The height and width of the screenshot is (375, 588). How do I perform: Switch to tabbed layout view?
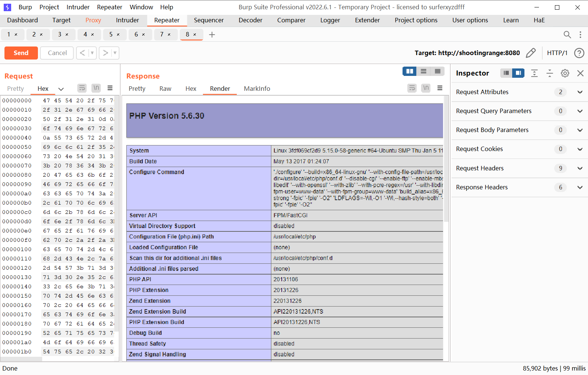click(437, 71)
